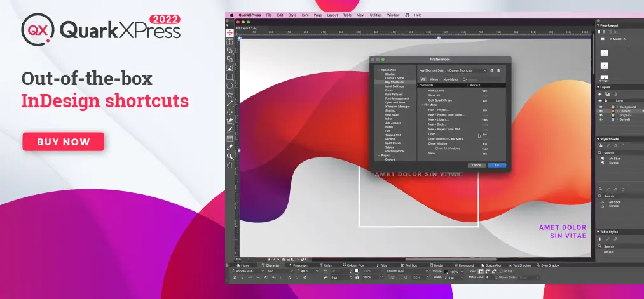Click the Strikethrough text style icon

(242, 277)
